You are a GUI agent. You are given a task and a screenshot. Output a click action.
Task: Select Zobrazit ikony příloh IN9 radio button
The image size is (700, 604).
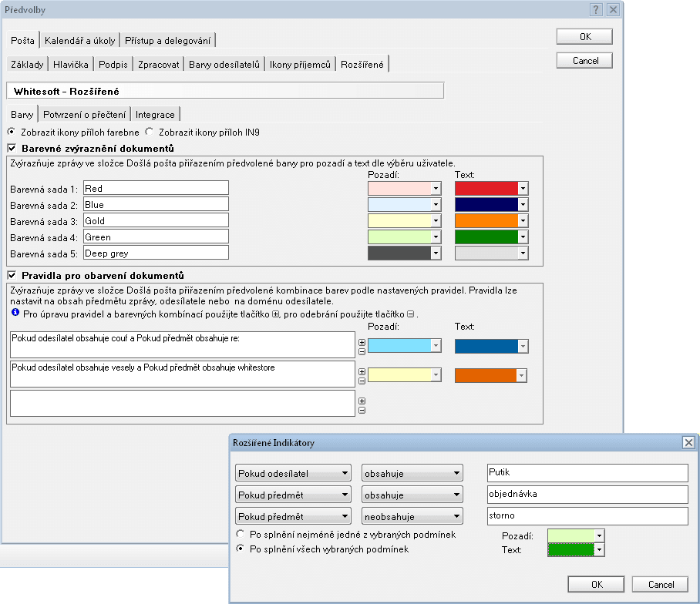point(150,132)
